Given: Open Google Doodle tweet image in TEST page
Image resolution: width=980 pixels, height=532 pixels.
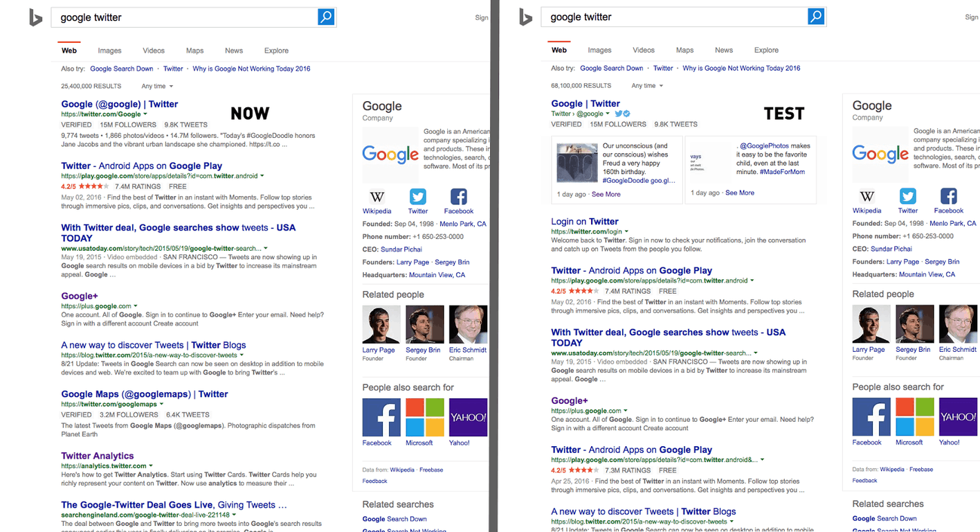Looking at the screenshot, I should (577, 163).
